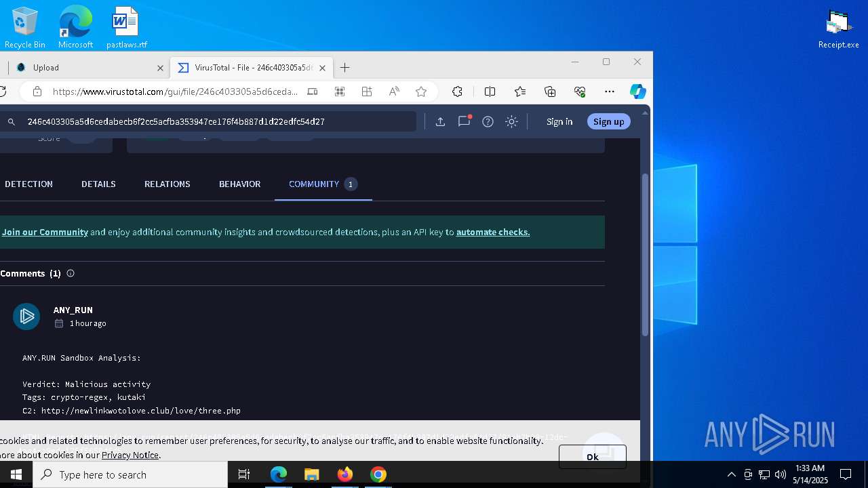The image size is (868, 488).
Task: Open VirusTotal help question icon
Action: tap(488, 122)
